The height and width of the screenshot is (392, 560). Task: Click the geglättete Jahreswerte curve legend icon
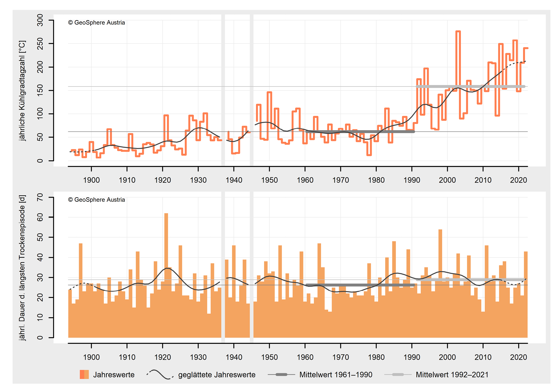(x=160, y=374)
